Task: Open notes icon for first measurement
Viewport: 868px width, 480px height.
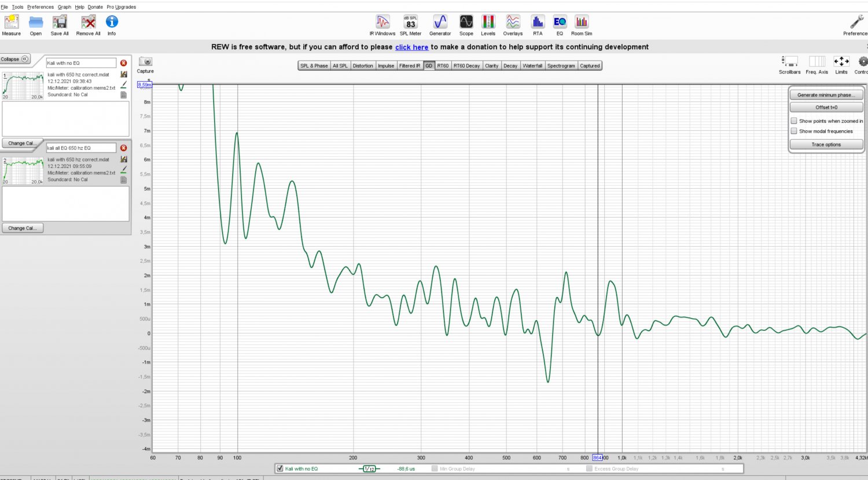Action: pos(124,94)
